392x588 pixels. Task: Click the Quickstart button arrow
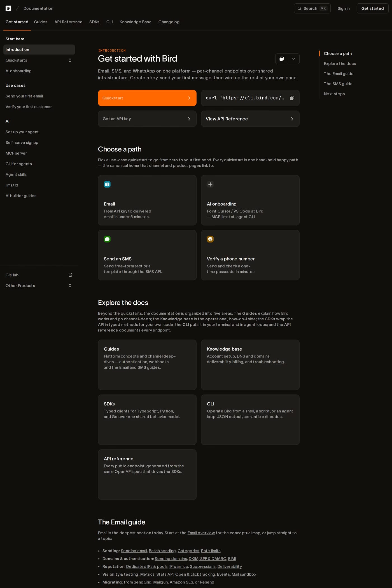tap(189, 98)
